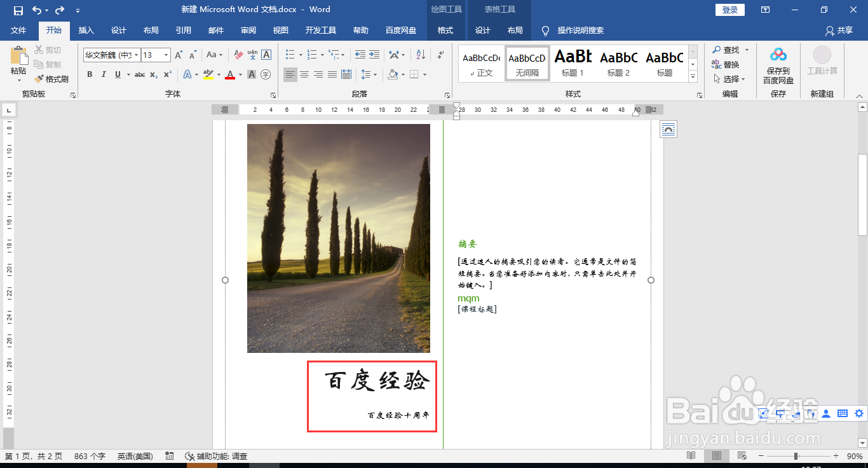Expand the numbering list dropdown
The image size is (868, 468).
click(x=322, y=55)
